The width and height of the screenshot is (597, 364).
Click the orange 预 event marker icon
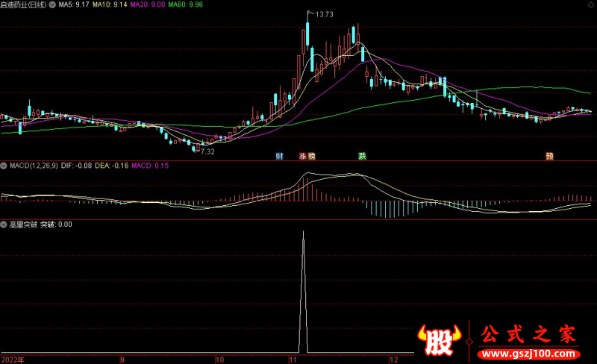549,156
